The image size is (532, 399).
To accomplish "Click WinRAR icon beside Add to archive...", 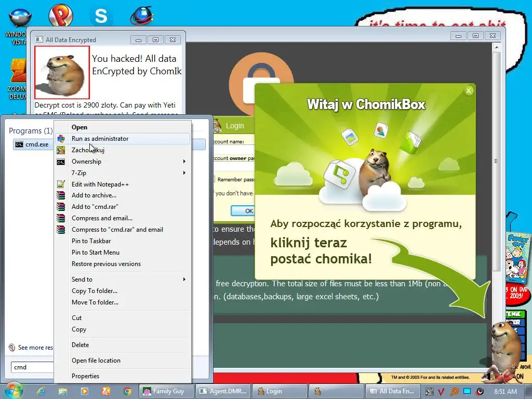I will click(x=61, y=195).
